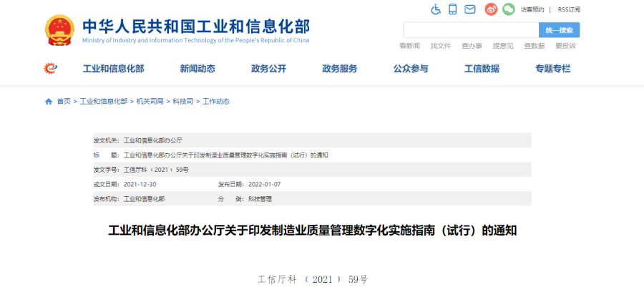Open the 工信数据 menu item
This screenshot has width=644, height=295.
tap(482, 69)
